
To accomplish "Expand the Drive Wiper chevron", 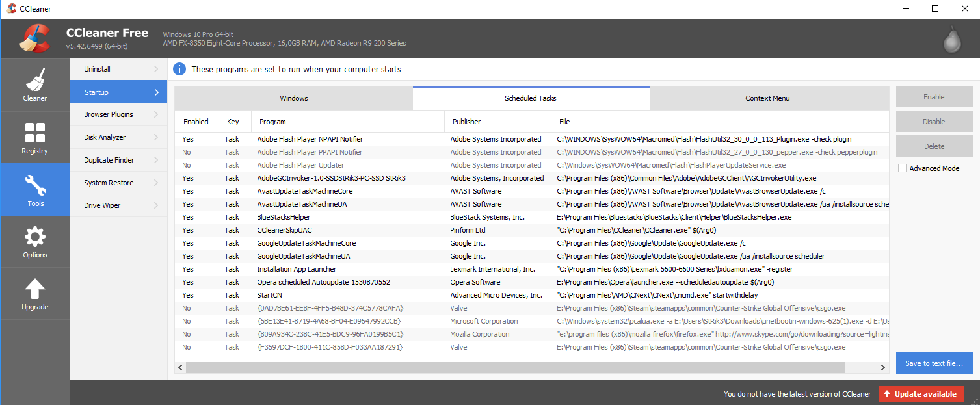I will coord(156,205).
